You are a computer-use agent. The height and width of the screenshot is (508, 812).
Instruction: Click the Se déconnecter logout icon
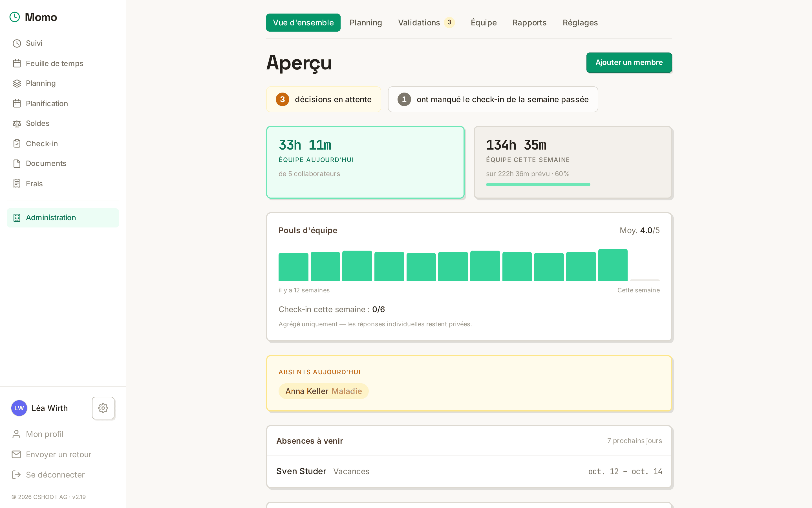tap(16, 474)
